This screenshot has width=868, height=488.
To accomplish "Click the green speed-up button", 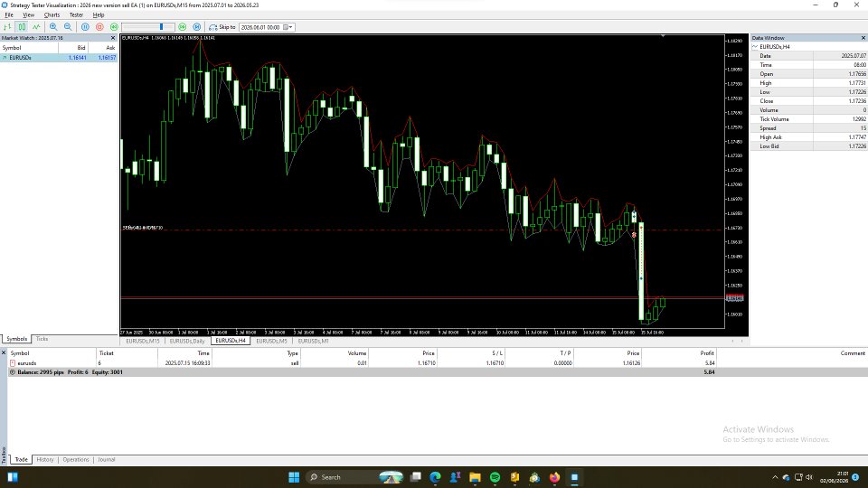I will click(182, 26).
